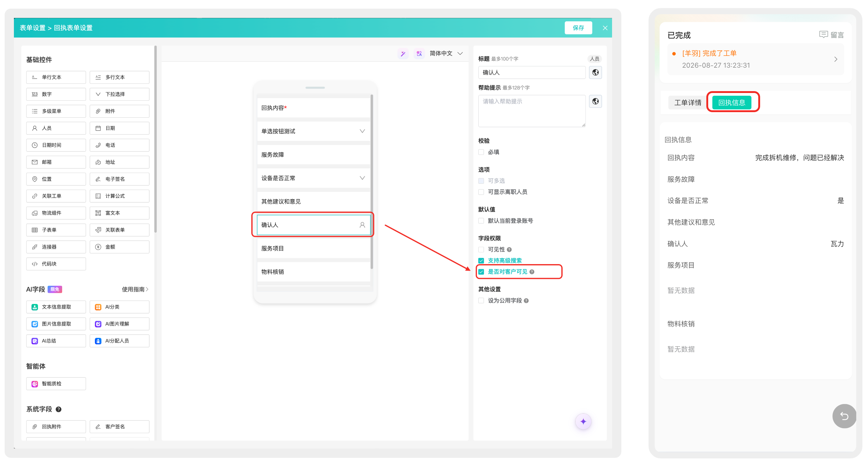
Task: Select the 代码块 code block control
Action: (56, 264)
